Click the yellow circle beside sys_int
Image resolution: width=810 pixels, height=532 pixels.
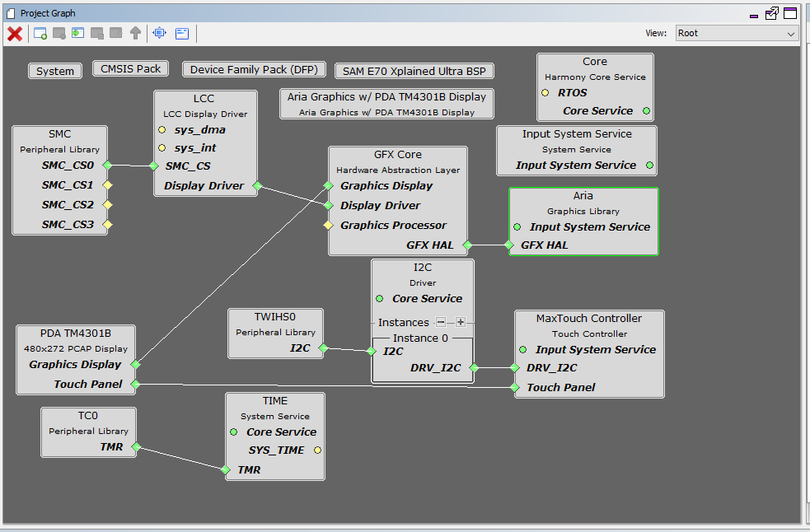(x=162, y=147)
